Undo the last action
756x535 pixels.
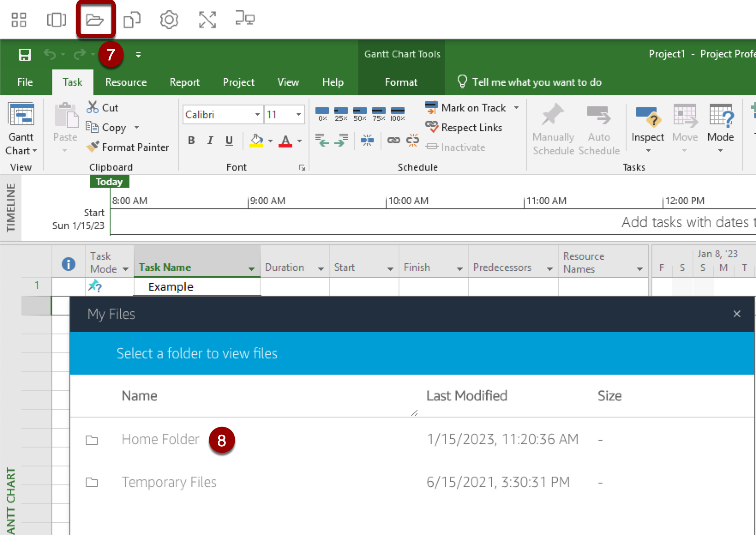(50, 54)
